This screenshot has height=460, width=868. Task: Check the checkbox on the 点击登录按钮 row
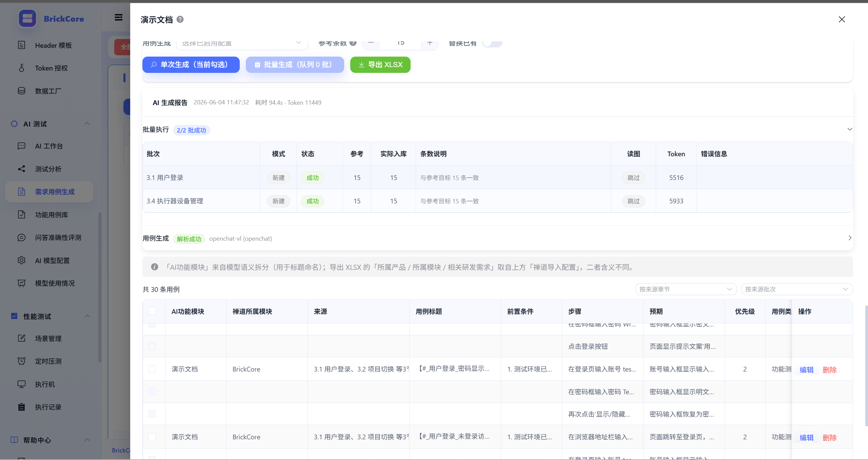[152, 346]
